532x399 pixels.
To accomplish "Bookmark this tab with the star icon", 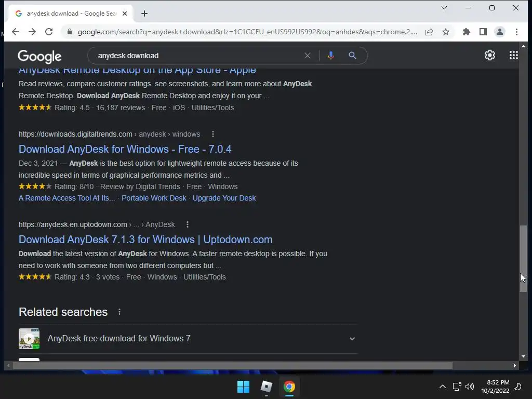I will [446, 32].
